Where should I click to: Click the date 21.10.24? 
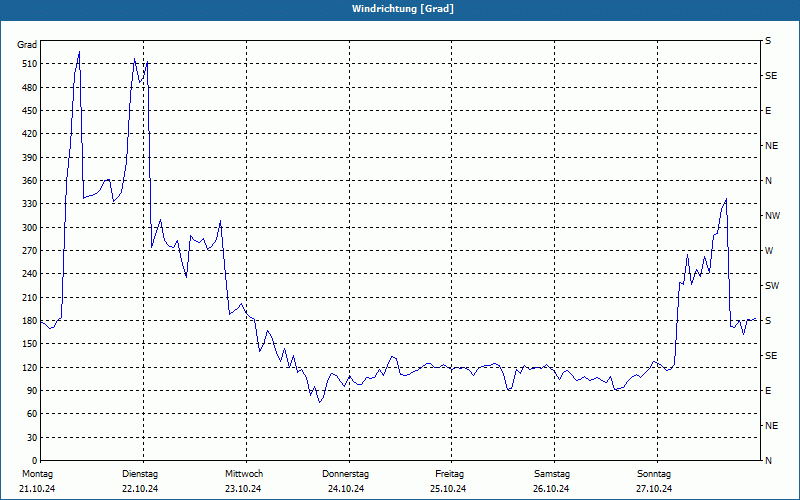coord(37,489)
